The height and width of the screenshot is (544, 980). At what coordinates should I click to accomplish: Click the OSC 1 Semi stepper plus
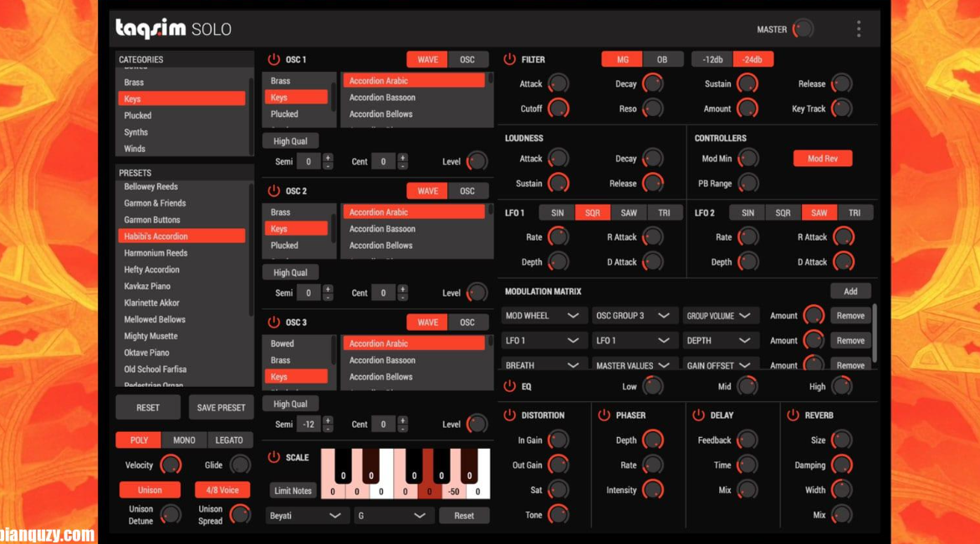pos(328,157)
